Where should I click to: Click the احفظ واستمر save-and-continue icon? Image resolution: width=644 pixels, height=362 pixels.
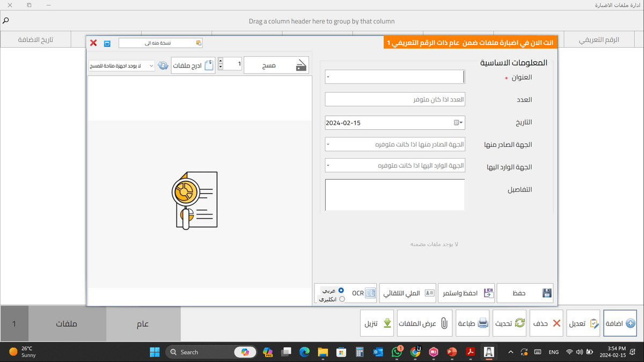[x=488, y=293]
